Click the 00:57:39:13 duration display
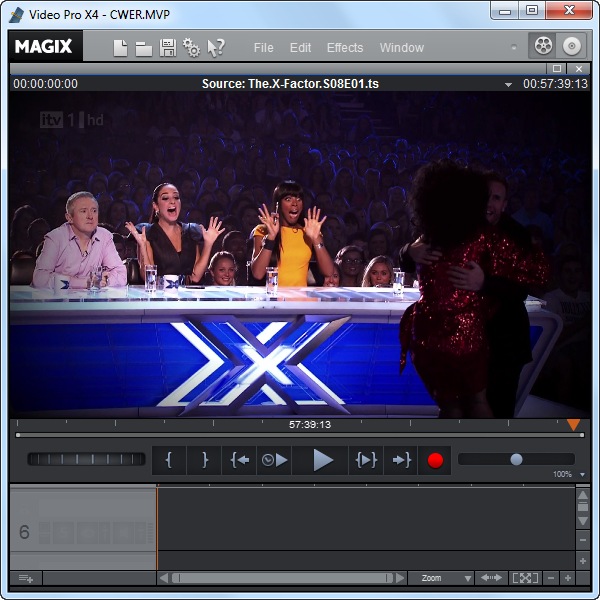This screenshot has width=600, height=600. (x=555, y=84)
